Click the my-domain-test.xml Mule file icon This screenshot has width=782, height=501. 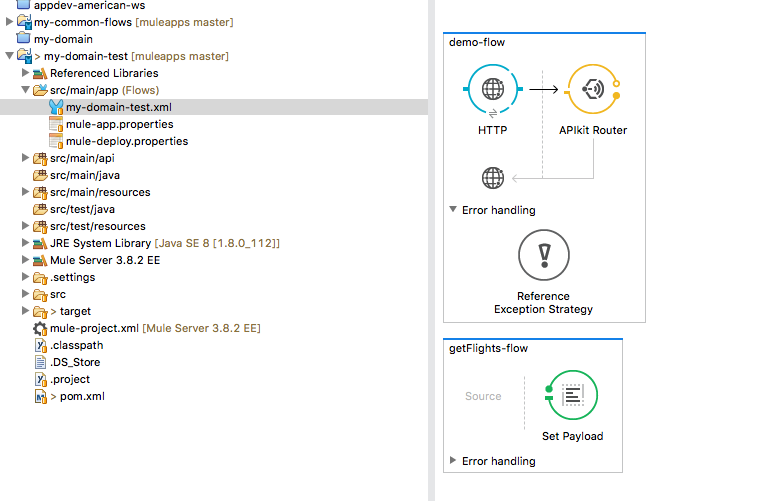56,107
